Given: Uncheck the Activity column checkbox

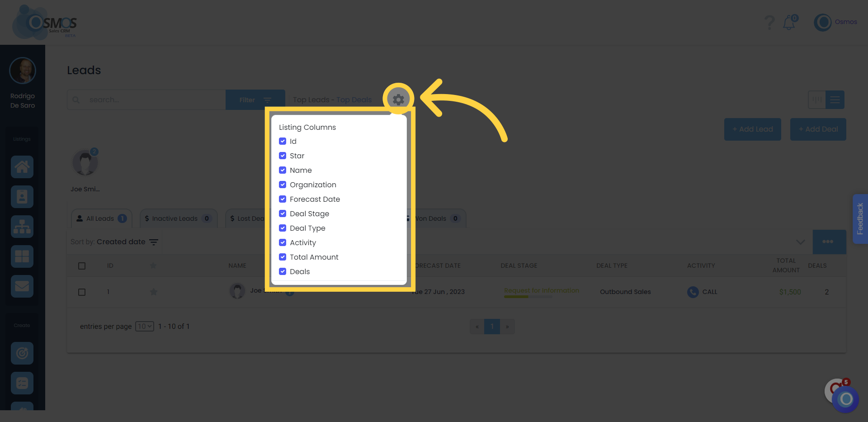Looking at the screenshot, I should pyautogui.click(x=283, y=242).
